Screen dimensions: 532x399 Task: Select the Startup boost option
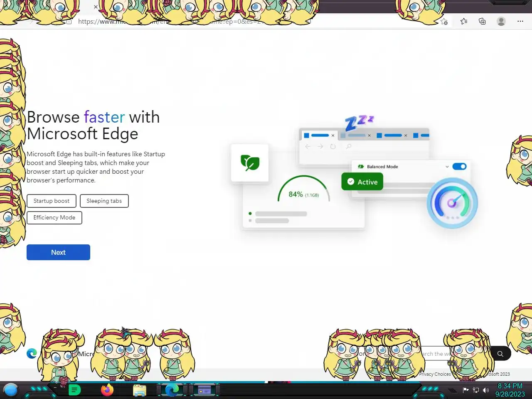(x=52, y=201)
